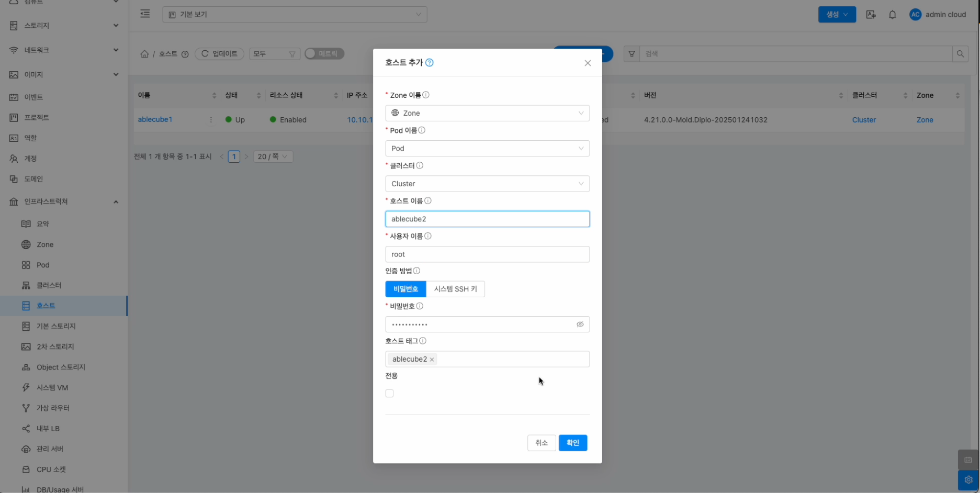Show info tooltip for 클러스터 field
The image size is (980, 493).
[x=420, y=165]
